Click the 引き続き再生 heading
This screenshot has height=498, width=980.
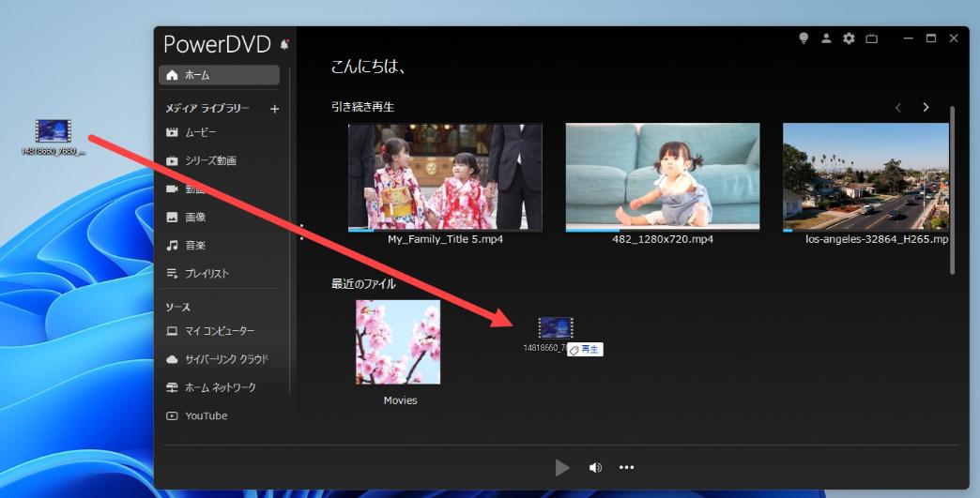(362, 107)
